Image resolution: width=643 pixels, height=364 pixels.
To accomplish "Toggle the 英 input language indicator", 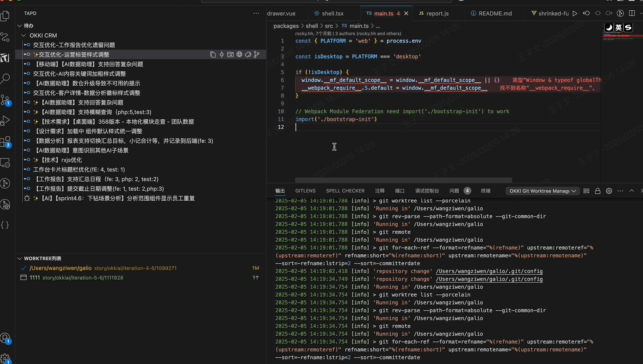I will pos(619,27).
